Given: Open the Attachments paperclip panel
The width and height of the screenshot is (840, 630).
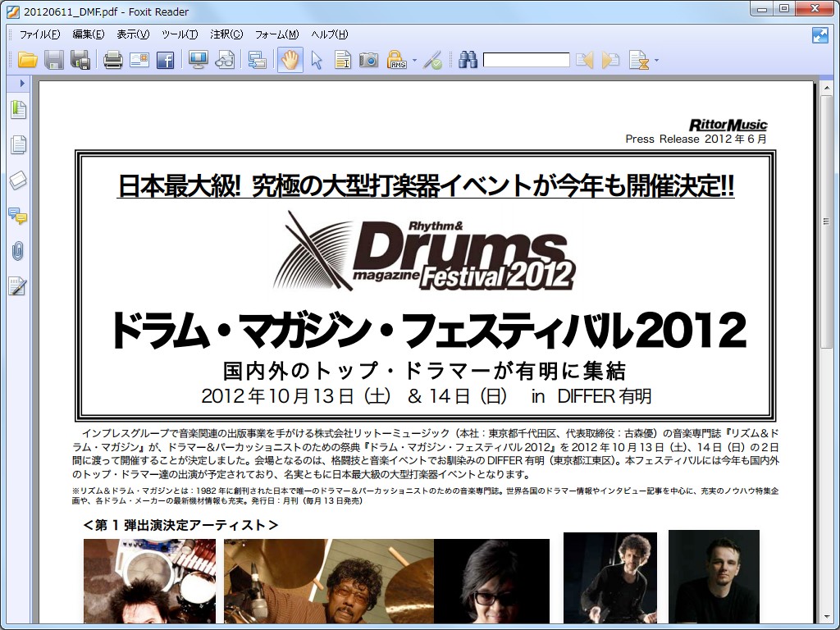Looking at the screenshot, I should point(18,250).
